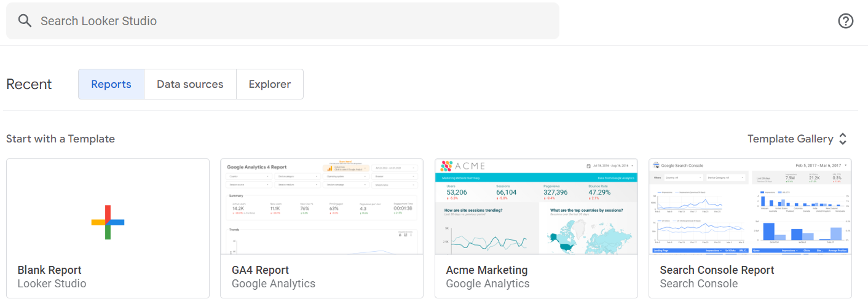Switch to the Reports tab
The height and width of the screenshot is (307, 868).
(111, 84)
